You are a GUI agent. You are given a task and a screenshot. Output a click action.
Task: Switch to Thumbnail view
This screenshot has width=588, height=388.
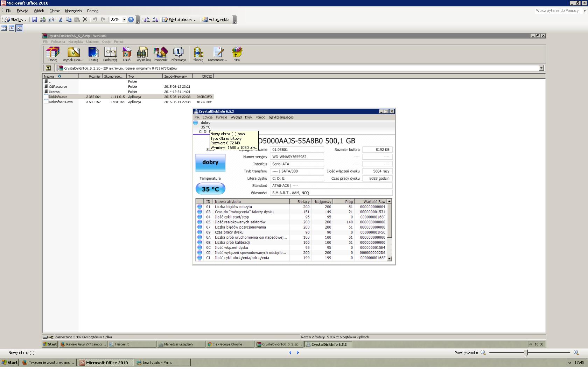pyautogui.click(x=4, y=28)
